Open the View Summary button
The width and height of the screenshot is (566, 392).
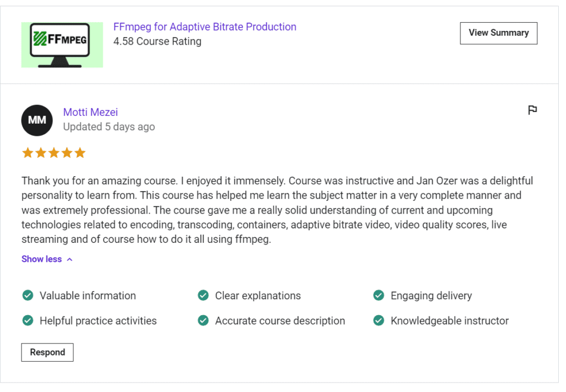tap(499, 33)
